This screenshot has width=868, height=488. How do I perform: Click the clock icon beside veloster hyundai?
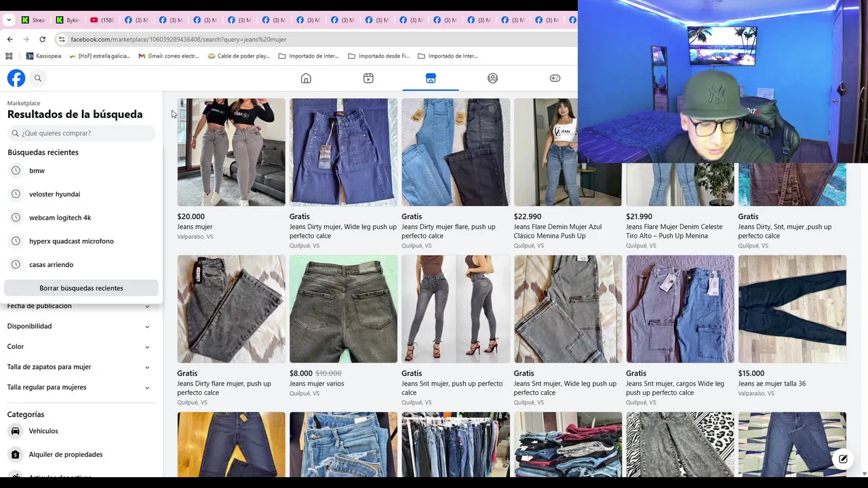click(x=16, y=194)
